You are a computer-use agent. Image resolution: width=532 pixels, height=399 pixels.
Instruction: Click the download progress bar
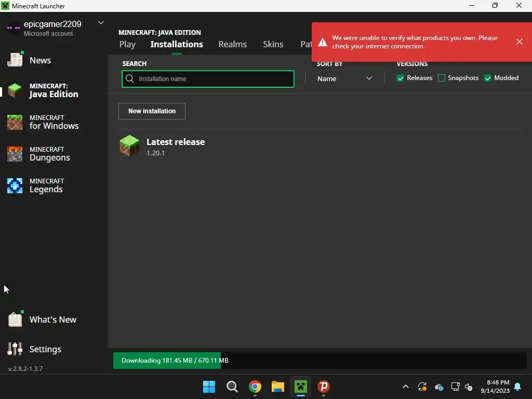(x=320, y=361)
